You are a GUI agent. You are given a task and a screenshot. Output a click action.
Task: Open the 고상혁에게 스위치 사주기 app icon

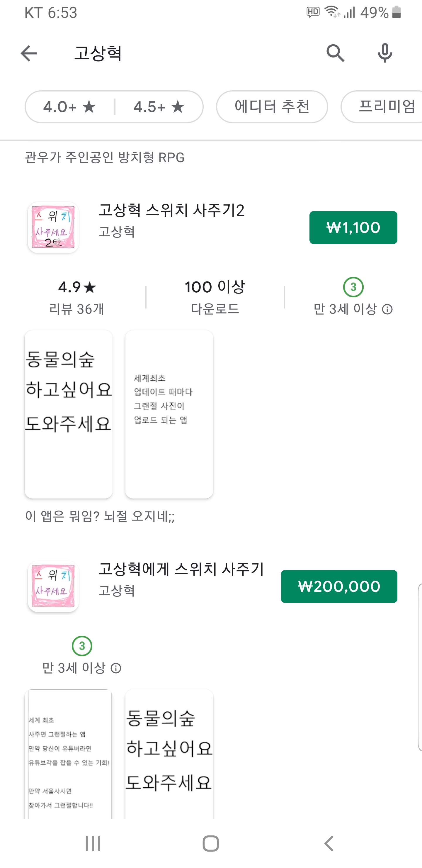pyautogui.click(x=53, y=586)
